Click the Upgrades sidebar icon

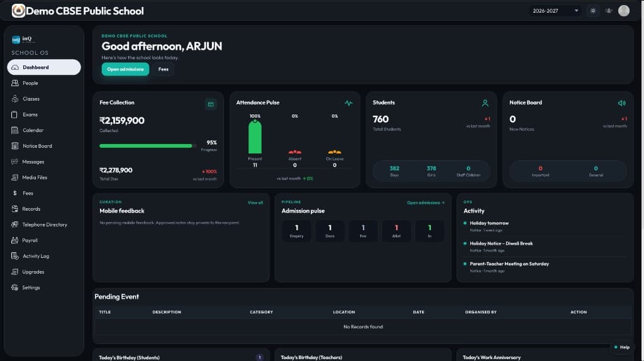(x=15, y=272)
